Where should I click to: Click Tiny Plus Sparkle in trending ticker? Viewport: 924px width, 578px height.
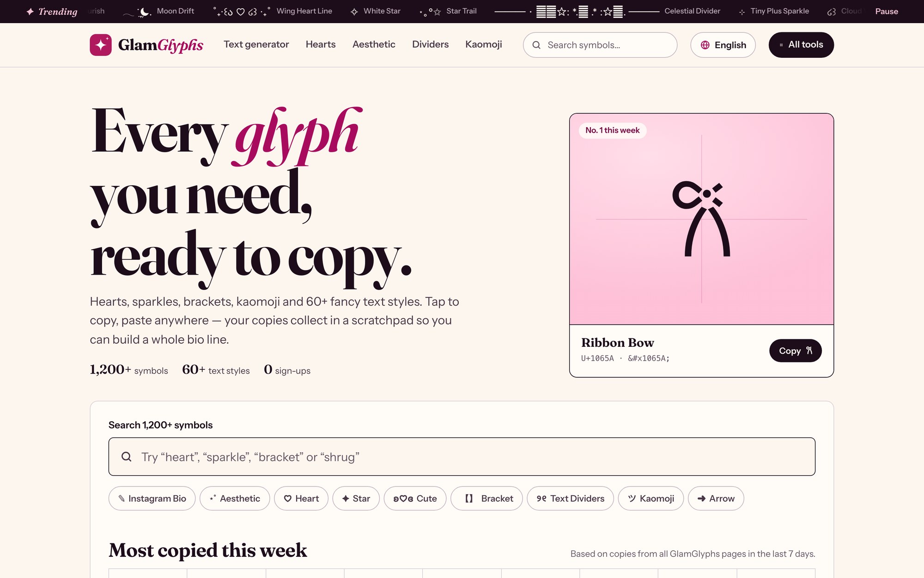tap(774, 11)
